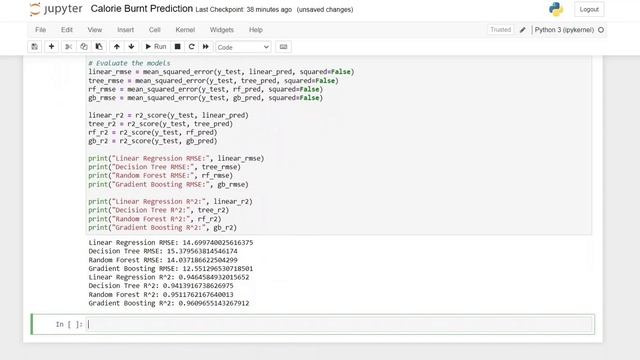
Task: Click the 'linear_rmse = mean_squared_error' code line
Action: [221, 72]
